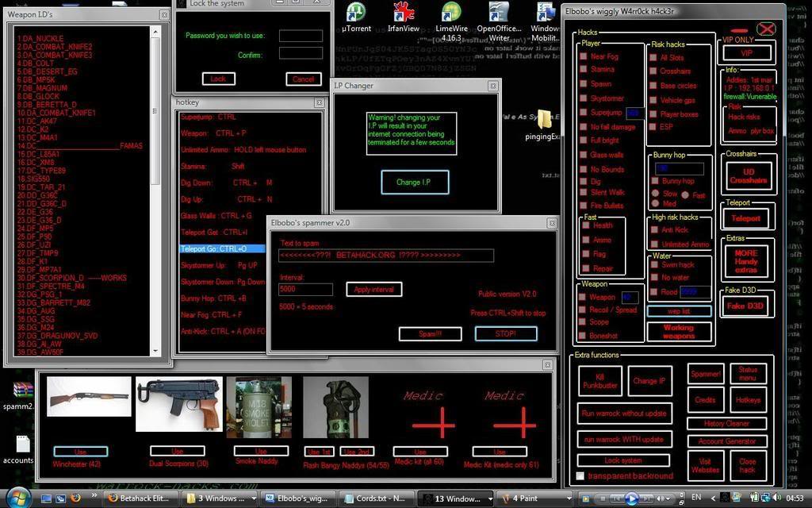
Task: Open the wep list button
Action: click(x=679, y=311)
